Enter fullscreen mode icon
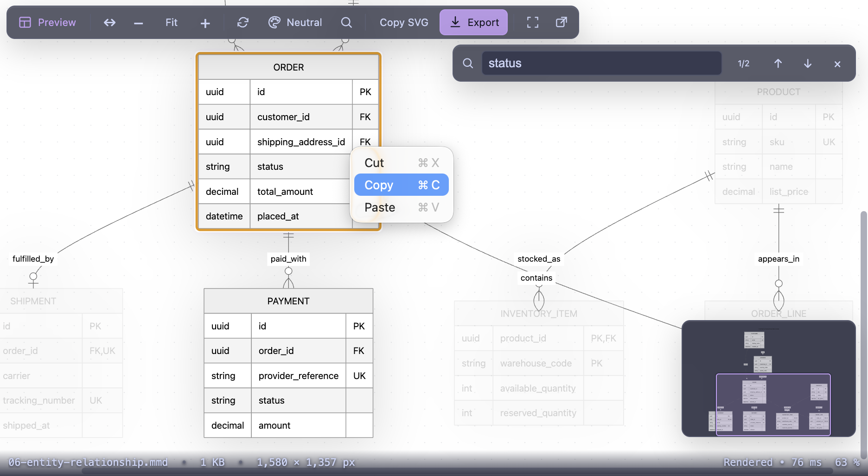Viewport: 868px width, 476px height. coord(533,22)
